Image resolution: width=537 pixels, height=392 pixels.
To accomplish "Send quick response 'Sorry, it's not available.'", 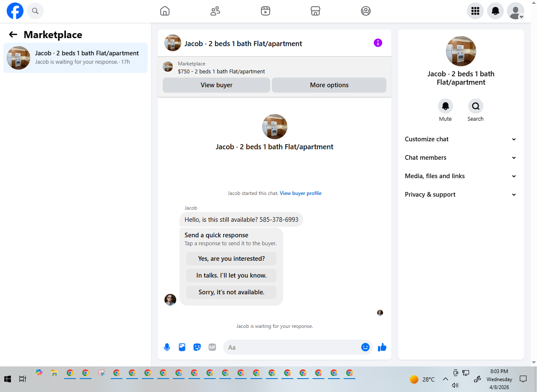I will [x=232, y=292].
